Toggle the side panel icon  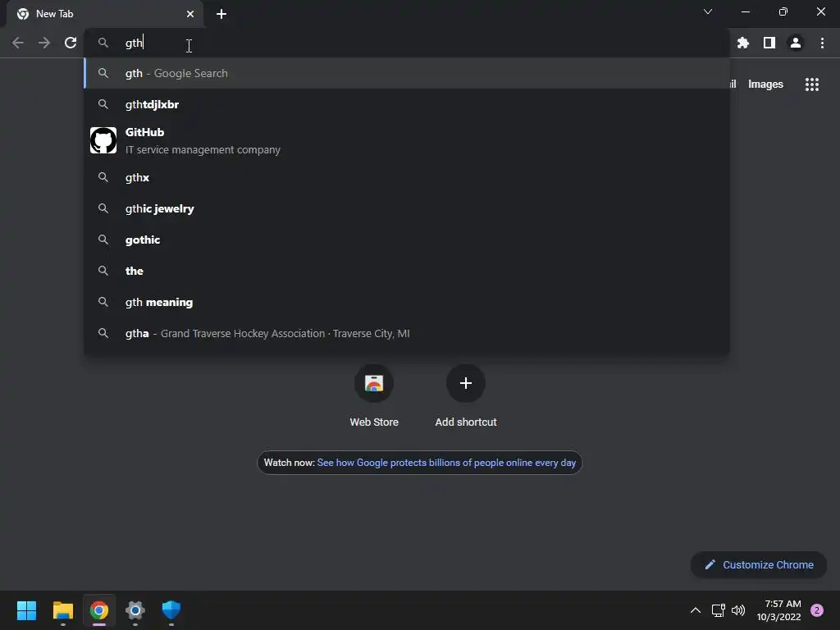tap(769, 43)
